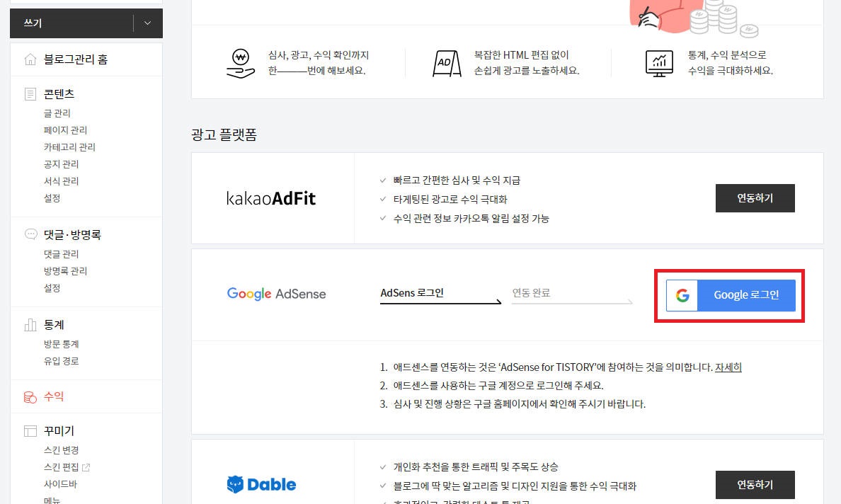Open 설정 under 댓글·방명록
The width and height of the screenshot is (841, 504).
(x=52, y=288)
